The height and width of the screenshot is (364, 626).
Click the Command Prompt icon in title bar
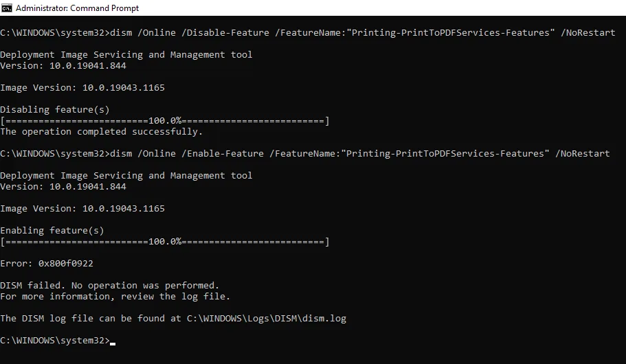coord(7,8)
